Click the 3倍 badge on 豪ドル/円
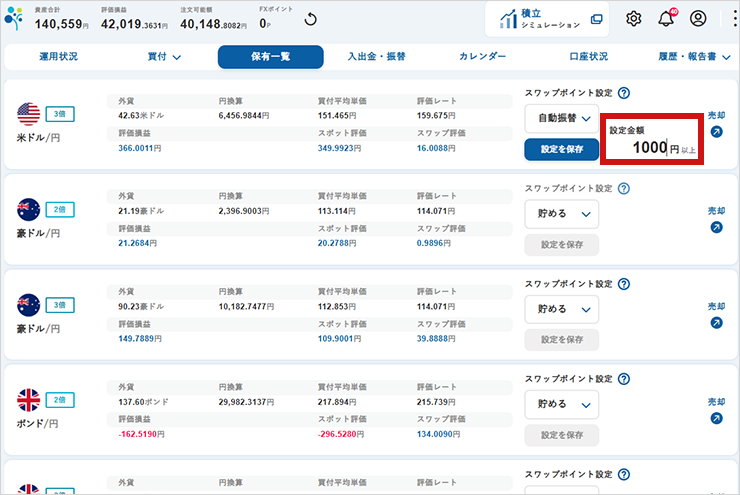Image resolution: width=740 pixels, height=495 pixels. tap(60, 305)
